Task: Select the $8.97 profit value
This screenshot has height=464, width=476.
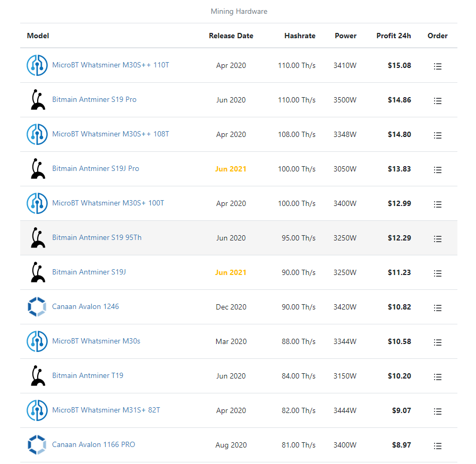Action: click(x=402, y=445)
